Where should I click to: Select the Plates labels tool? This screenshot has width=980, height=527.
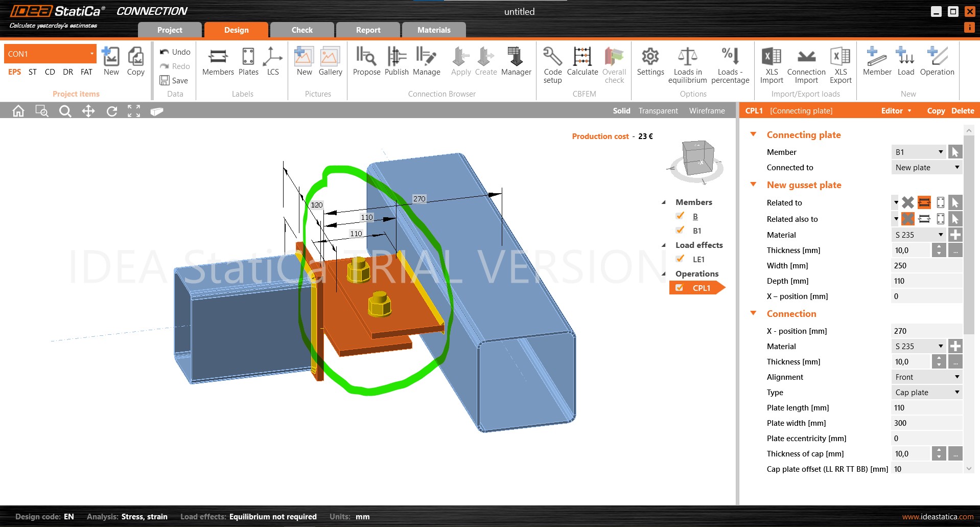pyautogui.click(x=248, y=61)
